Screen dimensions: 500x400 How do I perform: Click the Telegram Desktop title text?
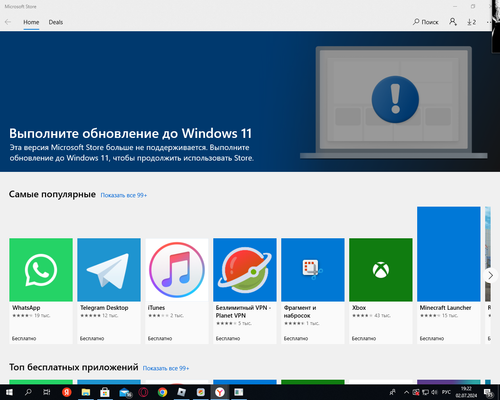(104, 308)
